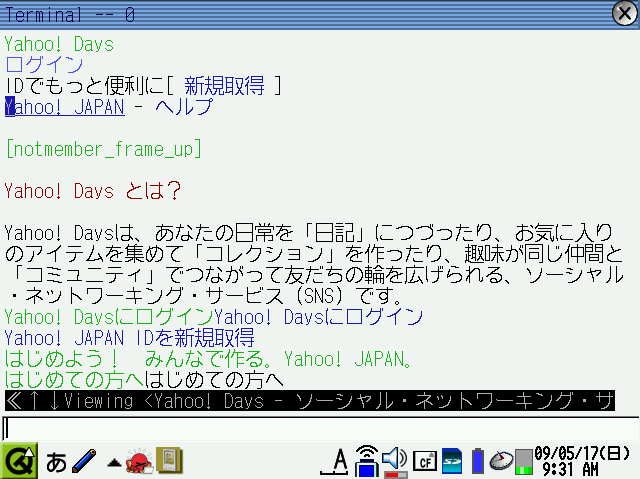Open wireless network status icon
Image resolution: width=640 pixels, height=479 pixels.
pos(367,461)
